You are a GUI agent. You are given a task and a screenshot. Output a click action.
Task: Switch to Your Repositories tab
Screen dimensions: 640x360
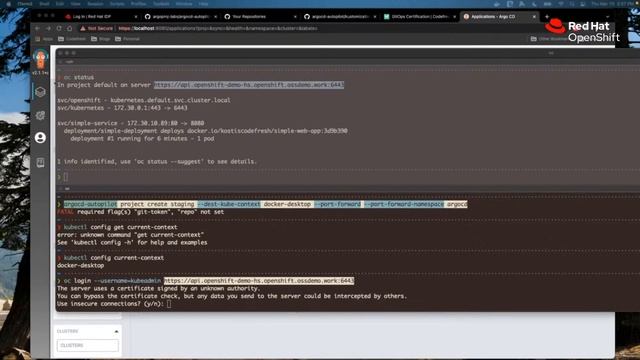(x=260, y=17)
